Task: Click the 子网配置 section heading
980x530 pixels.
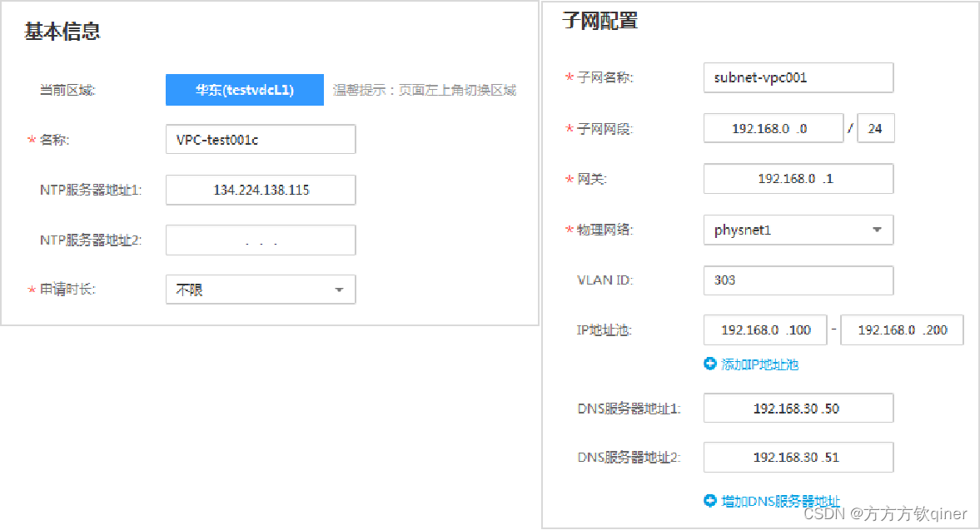Action: click(x=600, y=22)
